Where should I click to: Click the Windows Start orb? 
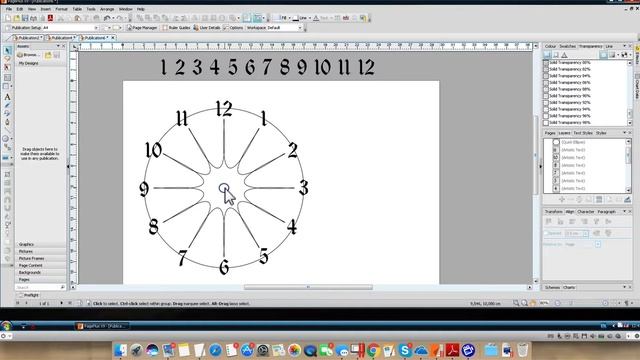point(6,326)
